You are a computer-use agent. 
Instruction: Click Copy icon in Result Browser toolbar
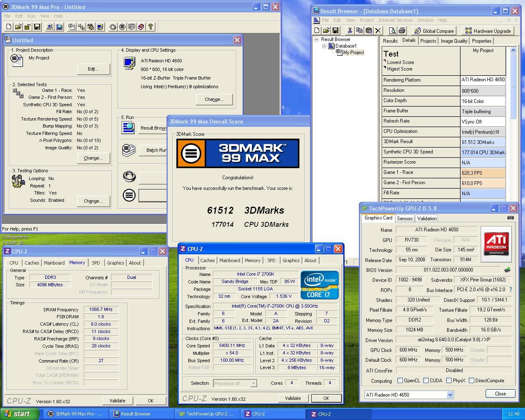[359, 30]
